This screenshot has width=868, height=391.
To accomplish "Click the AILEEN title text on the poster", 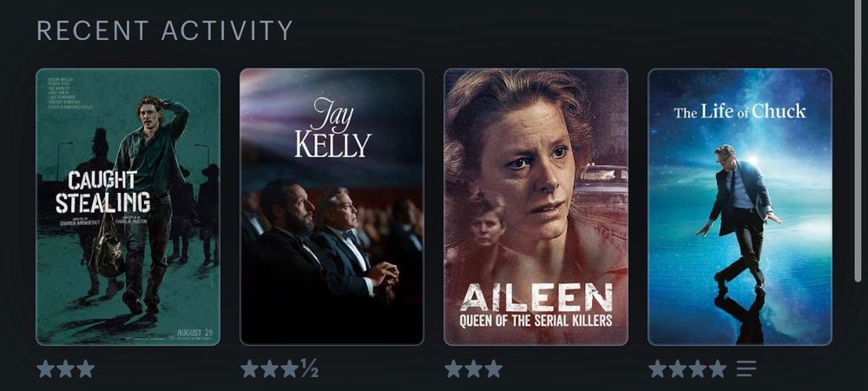I will [x=536, y=297].
